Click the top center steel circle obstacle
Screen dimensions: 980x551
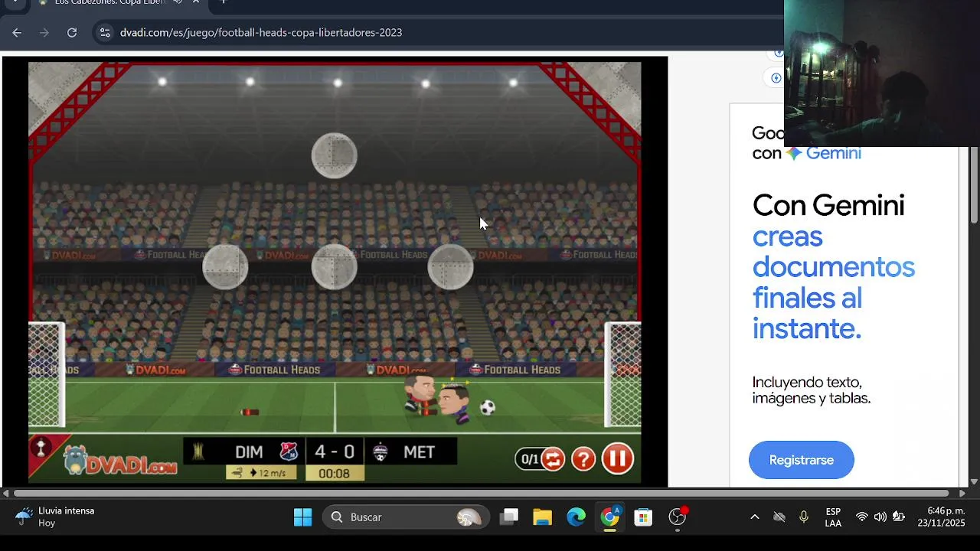(335, 155)
